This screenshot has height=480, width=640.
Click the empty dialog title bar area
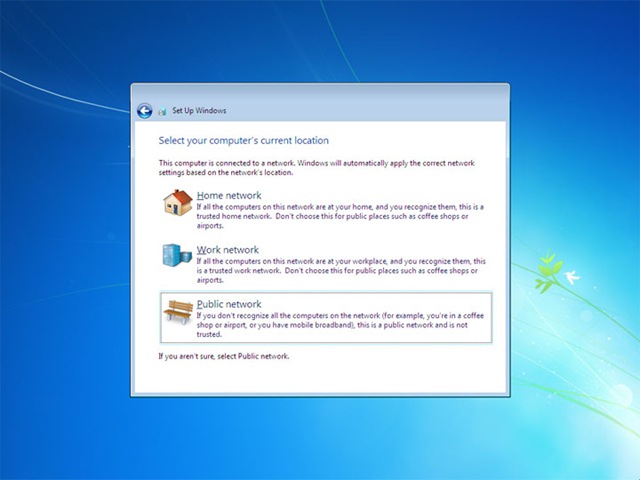point(367,103)
